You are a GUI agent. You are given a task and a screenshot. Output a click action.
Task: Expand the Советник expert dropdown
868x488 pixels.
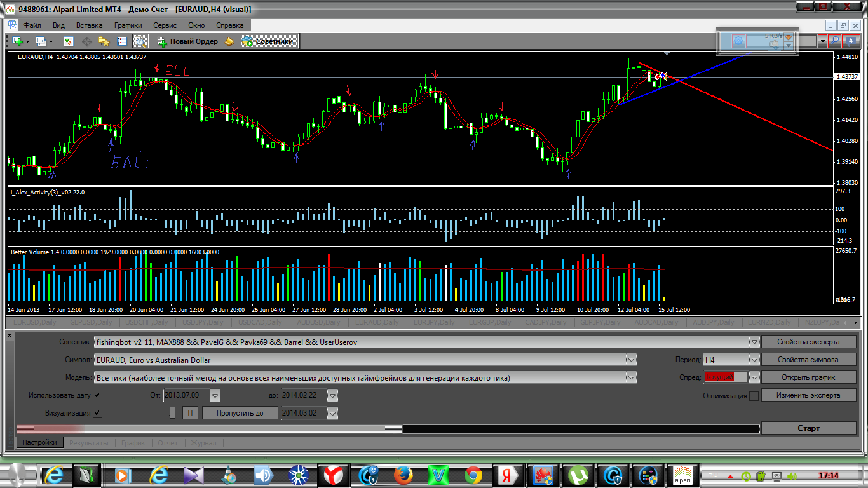pos(754,342)
